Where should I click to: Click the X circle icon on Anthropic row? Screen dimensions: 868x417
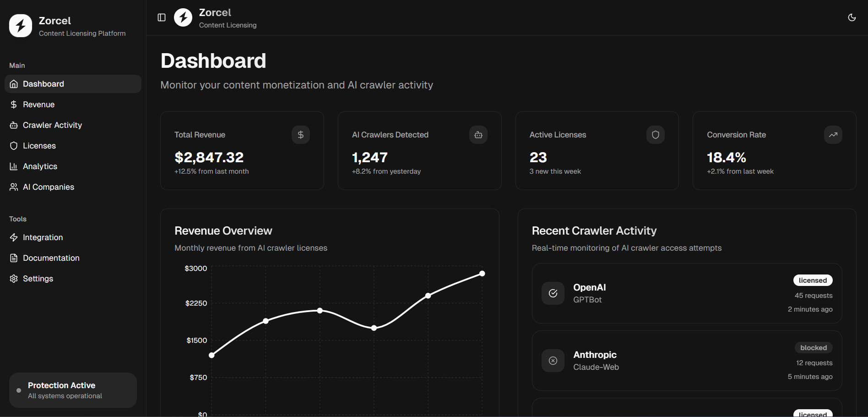click(x=553, y=361)
